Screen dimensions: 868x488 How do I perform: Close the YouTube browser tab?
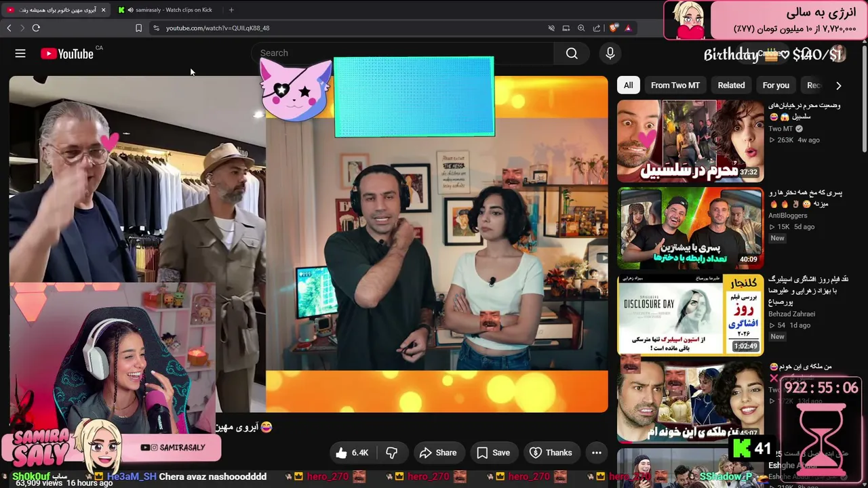103,10
